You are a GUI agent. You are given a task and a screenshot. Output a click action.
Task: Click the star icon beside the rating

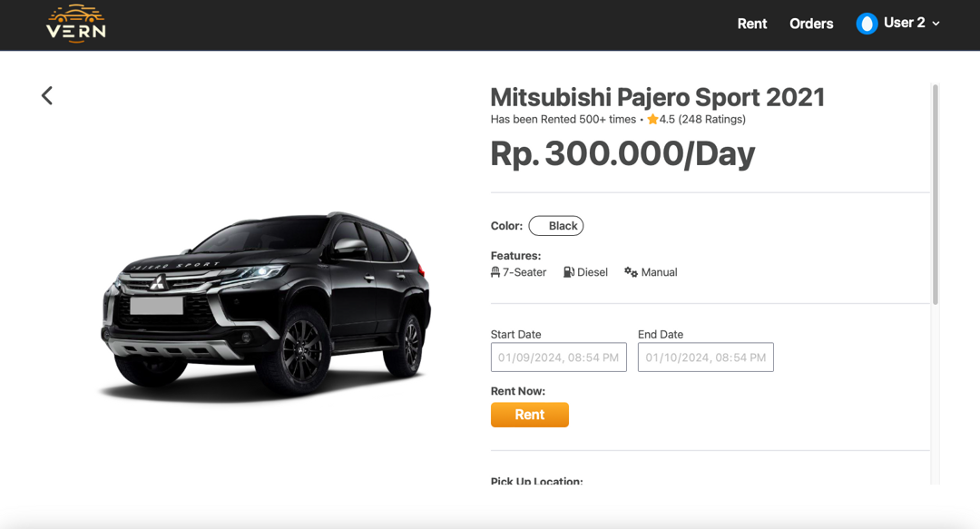tap(653, 119)
